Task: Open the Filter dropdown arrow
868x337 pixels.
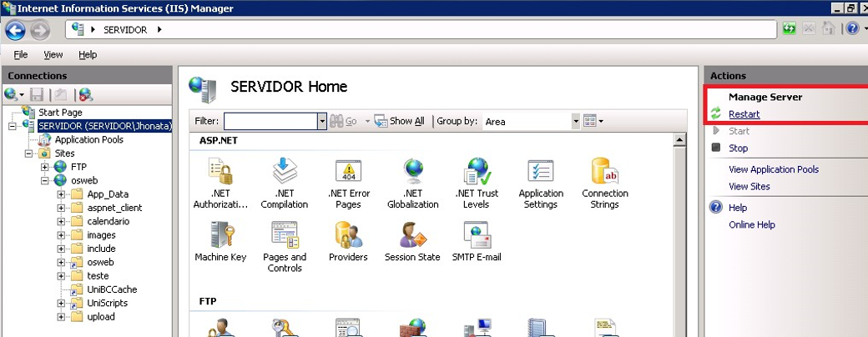Action: [322, 121]
